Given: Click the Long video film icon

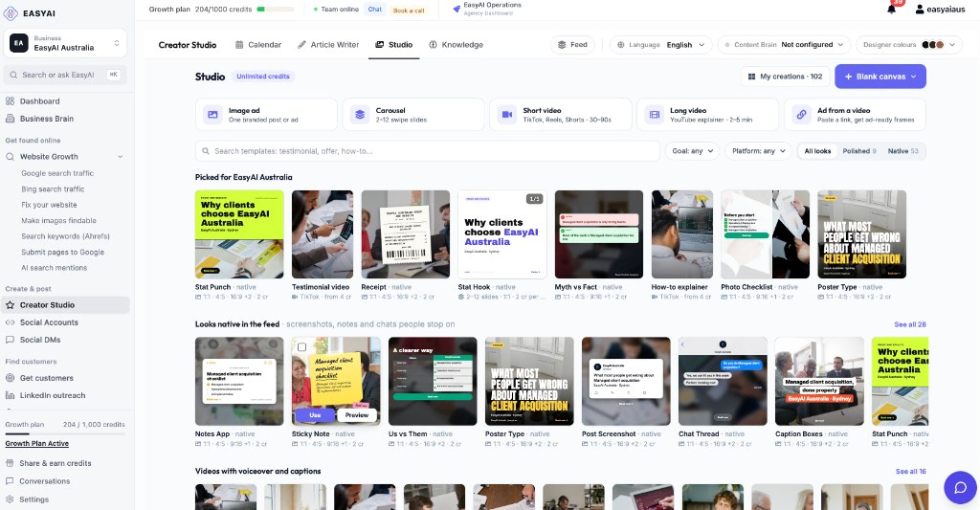Looking at the screenshot, I should 655,115.
